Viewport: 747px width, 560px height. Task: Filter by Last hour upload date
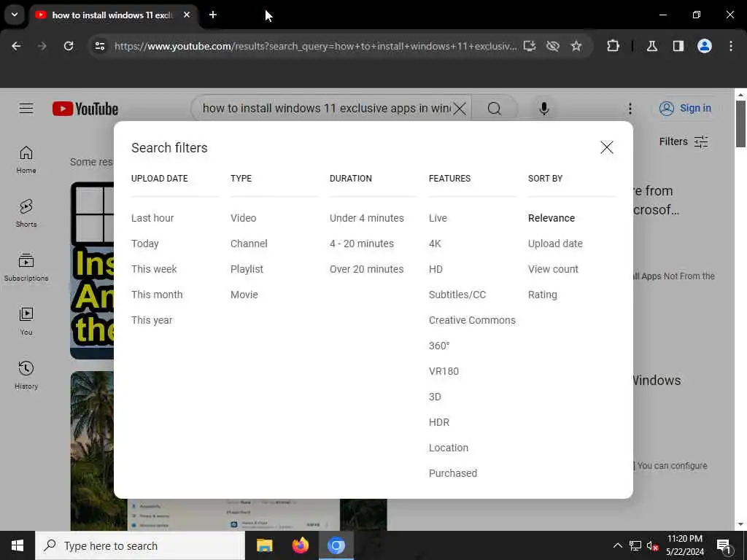tap(152, 218)
